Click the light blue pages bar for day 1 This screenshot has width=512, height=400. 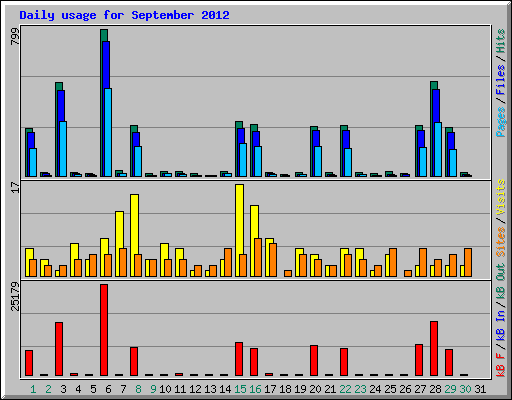click(x=33, y=162)
